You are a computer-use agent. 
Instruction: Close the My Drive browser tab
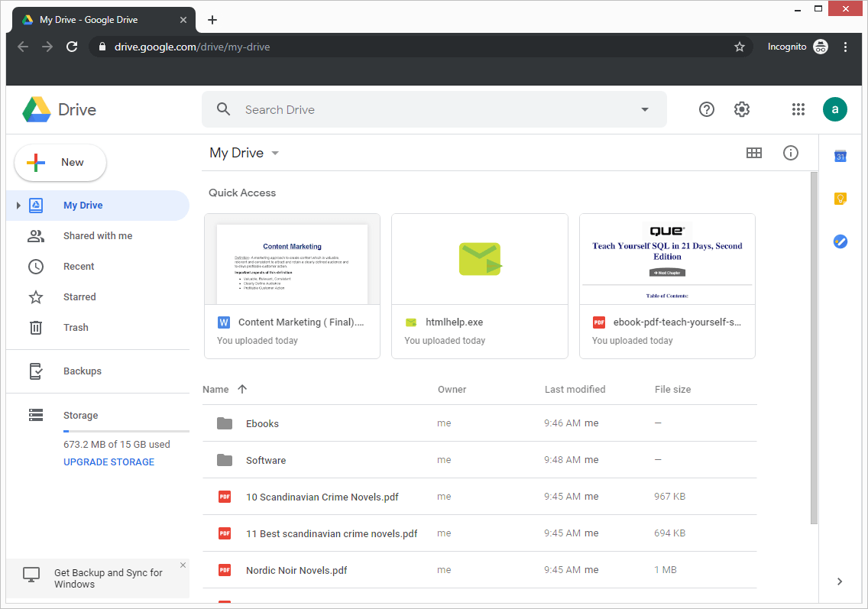tap(183, 20)
